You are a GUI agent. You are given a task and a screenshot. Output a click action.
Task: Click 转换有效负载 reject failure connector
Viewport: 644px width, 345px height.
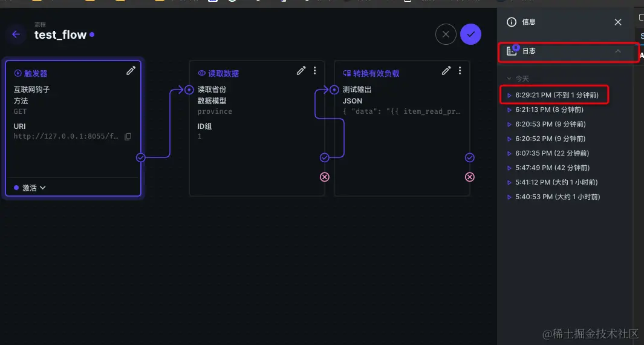click(469, 177)
